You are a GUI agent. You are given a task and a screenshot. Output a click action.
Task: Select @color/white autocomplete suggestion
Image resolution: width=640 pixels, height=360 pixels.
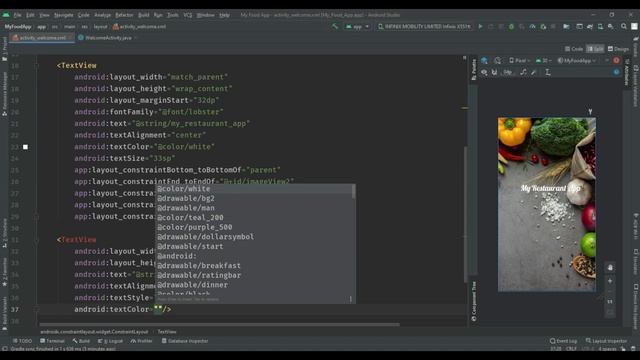click(254, 189)
